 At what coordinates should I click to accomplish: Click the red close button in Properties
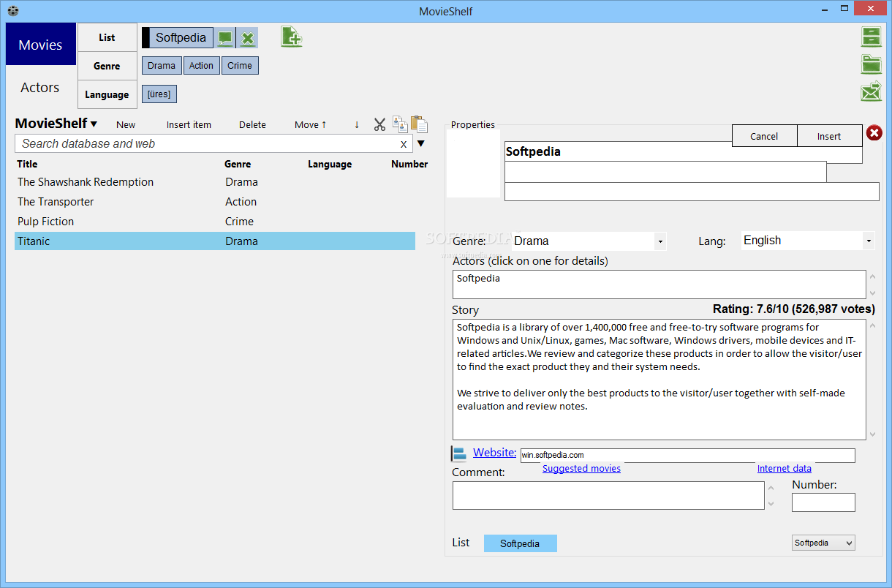[874, 132]
